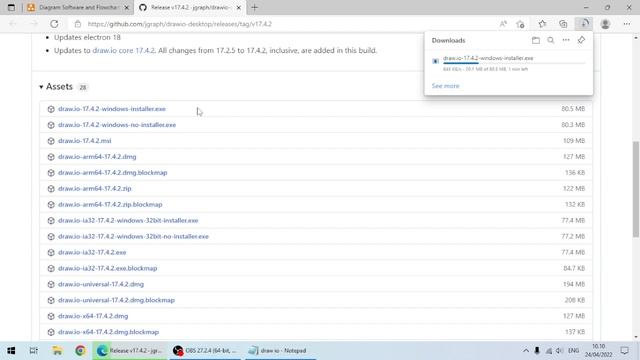Pin the Downloads panel

581,40
